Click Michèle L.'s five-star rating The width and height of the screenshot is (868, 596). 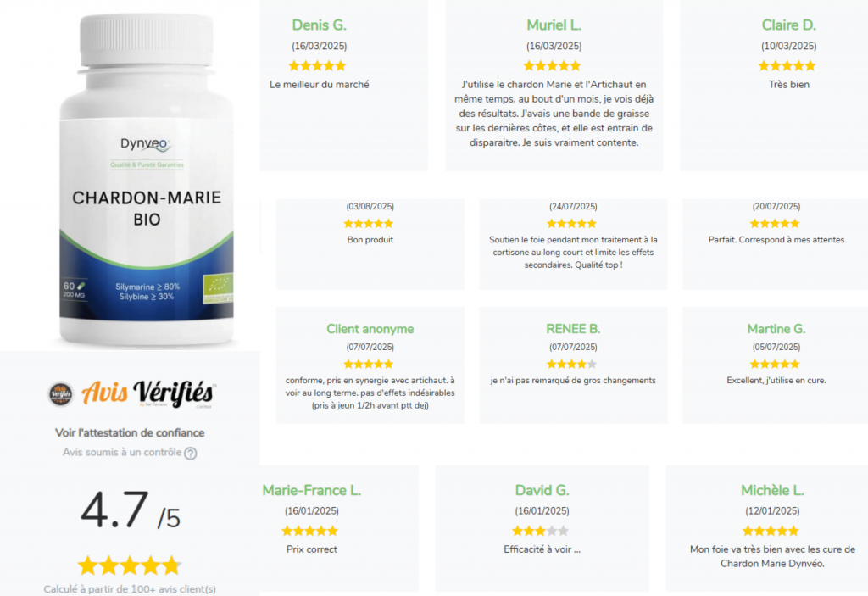tap(771, 531)
